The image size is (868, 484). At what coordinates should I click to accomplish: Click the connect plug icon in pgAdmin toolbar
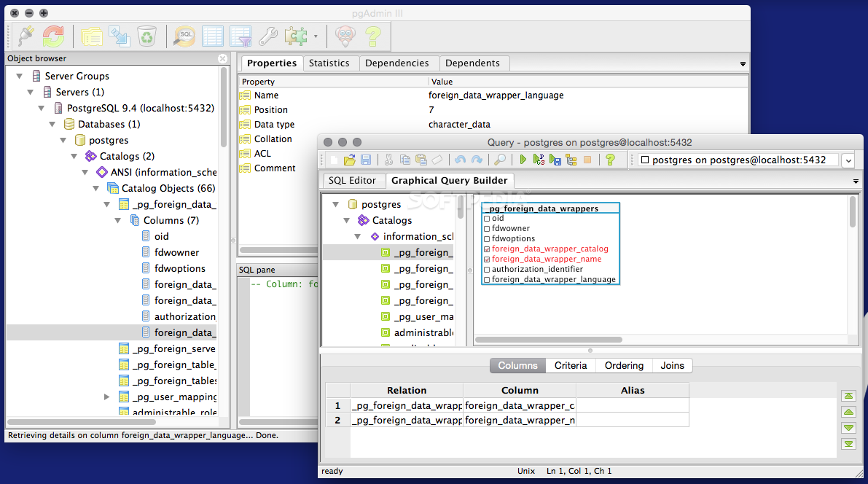pos(26,36)
